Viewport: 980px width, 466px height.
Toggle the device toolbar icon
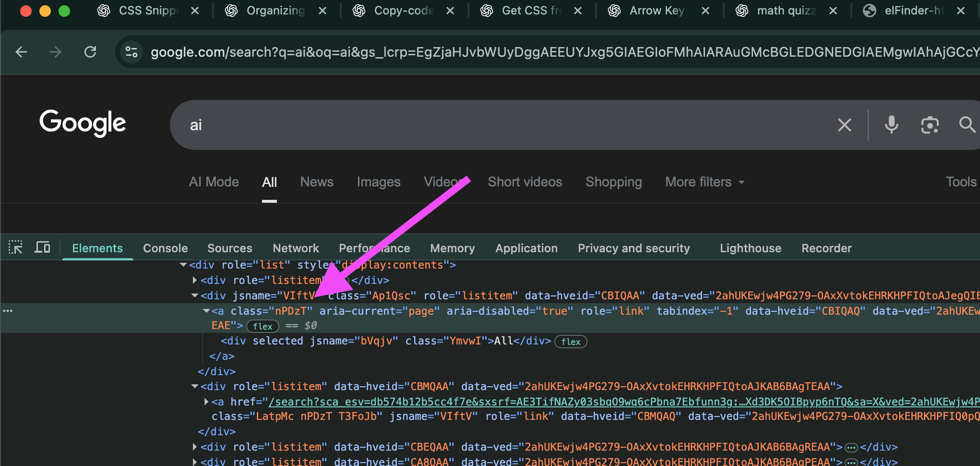(42, 247)
